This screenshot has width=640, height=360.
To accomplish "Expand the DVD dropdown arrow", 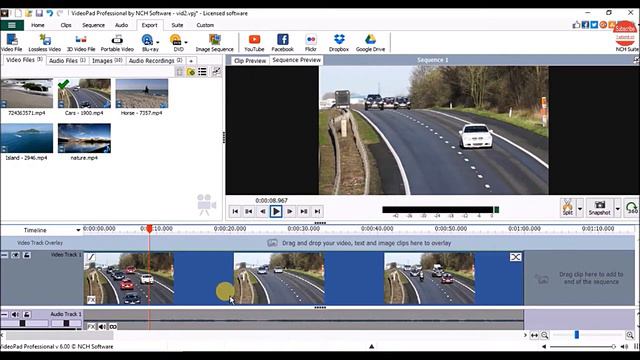I will click(186, 42).
